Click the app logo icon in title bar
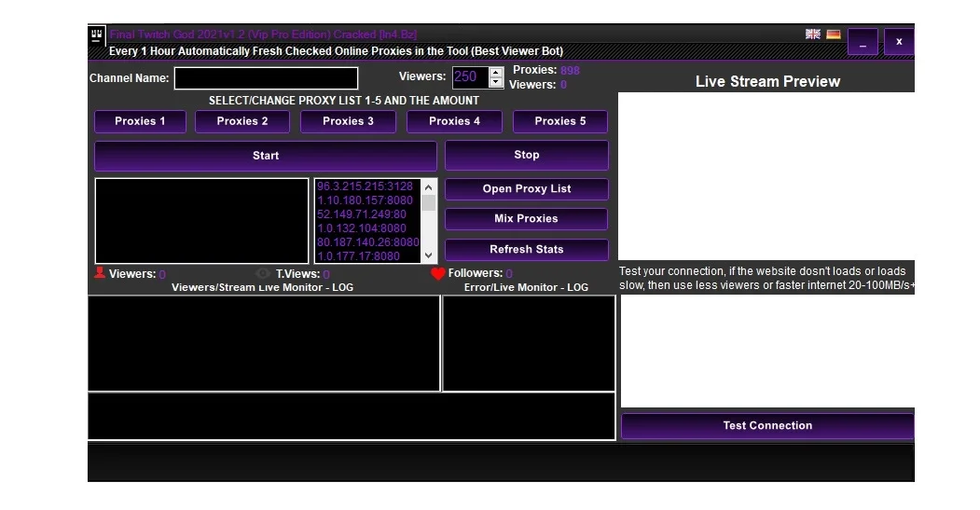Screen dimensions: 980x510 pos(96,35)
